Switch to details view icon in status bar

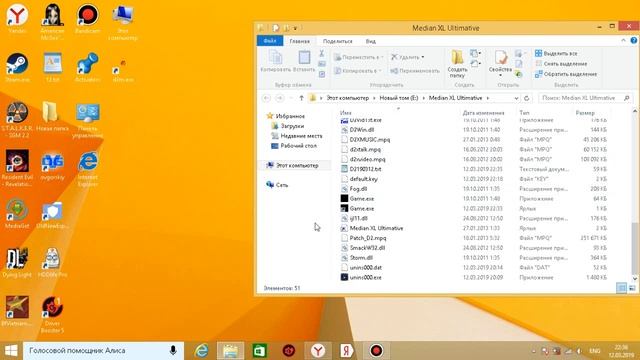tap(621, 288)
